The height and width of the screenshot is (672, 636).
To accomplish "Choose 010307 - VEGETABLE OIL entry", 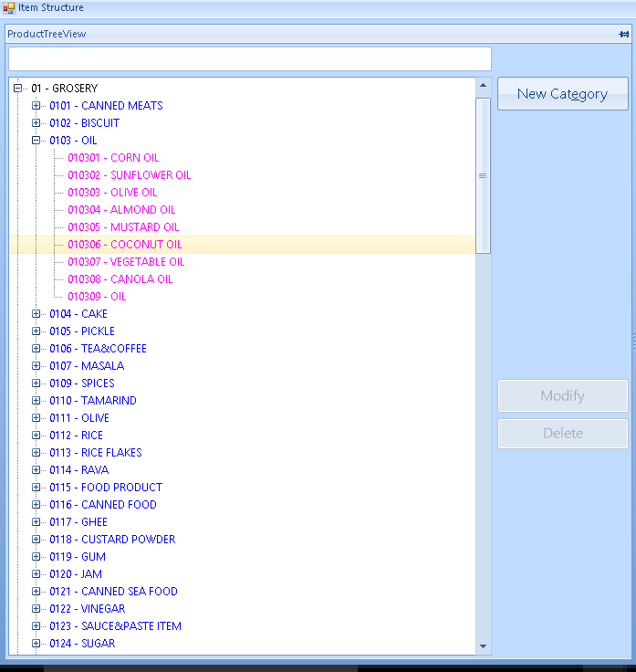I will 126,262.
